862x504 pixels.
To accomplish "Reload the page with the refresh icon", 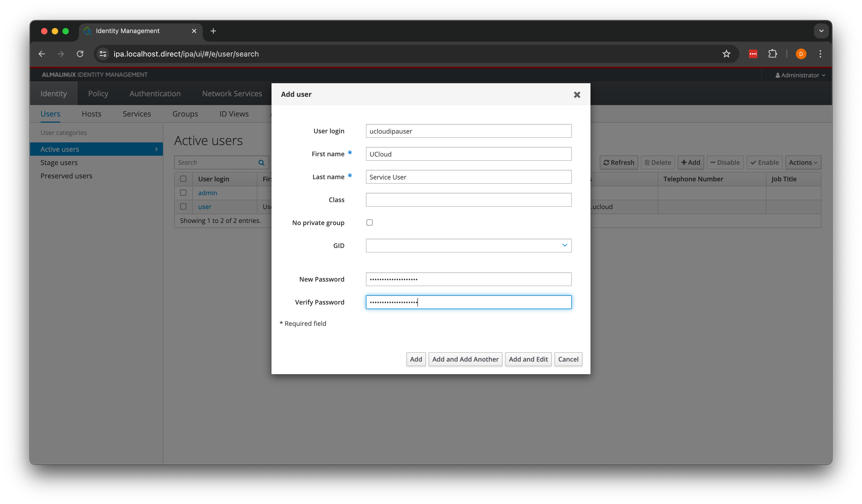I will click(80, 54).
